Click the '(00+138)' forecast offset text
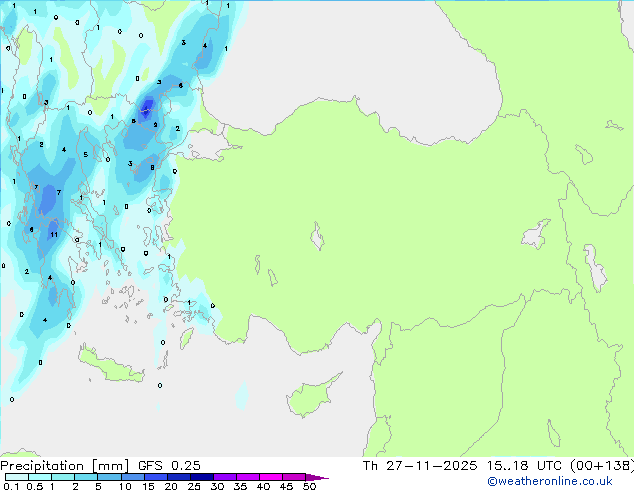The image size is (634, 490). (602, 466)
